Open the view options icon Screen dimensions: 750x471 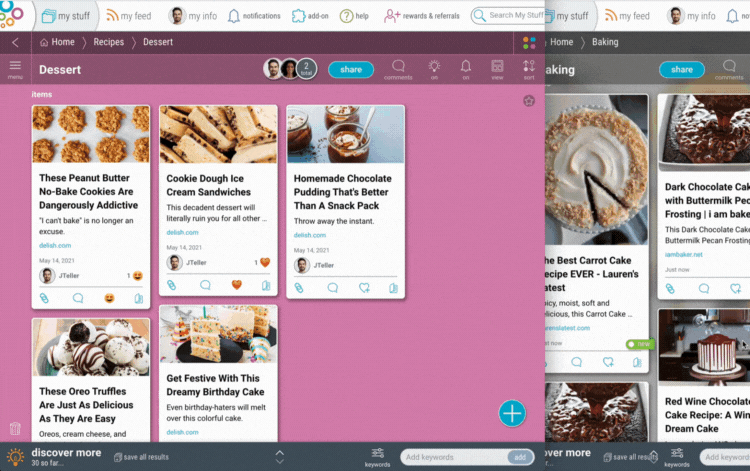(x=497, y=68)
